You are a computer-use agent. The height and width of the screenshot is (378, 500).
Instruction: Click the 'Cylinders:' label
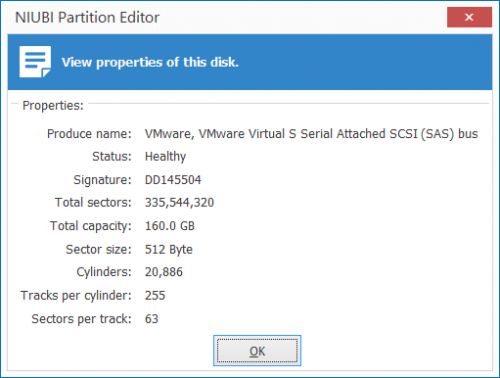pos(104,272)
